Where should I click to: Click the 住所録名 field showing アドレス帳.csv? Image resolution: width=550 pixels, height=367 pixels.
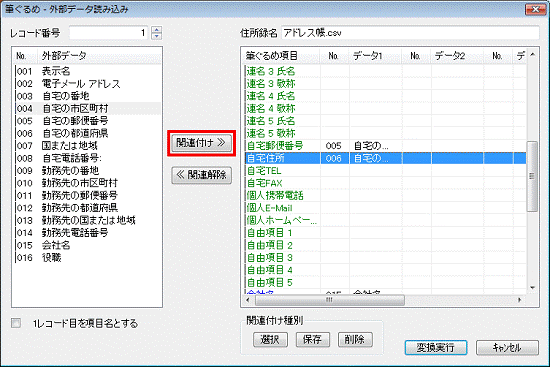[410, 33]
